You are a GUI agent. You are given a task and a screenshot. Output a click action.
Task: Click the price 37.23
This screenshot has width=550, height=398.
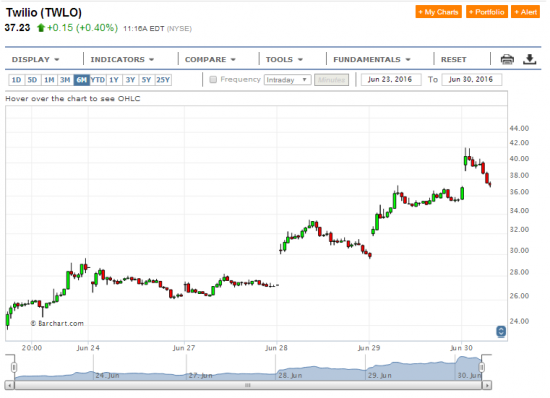pyautogui.click(x=18, y=28)
